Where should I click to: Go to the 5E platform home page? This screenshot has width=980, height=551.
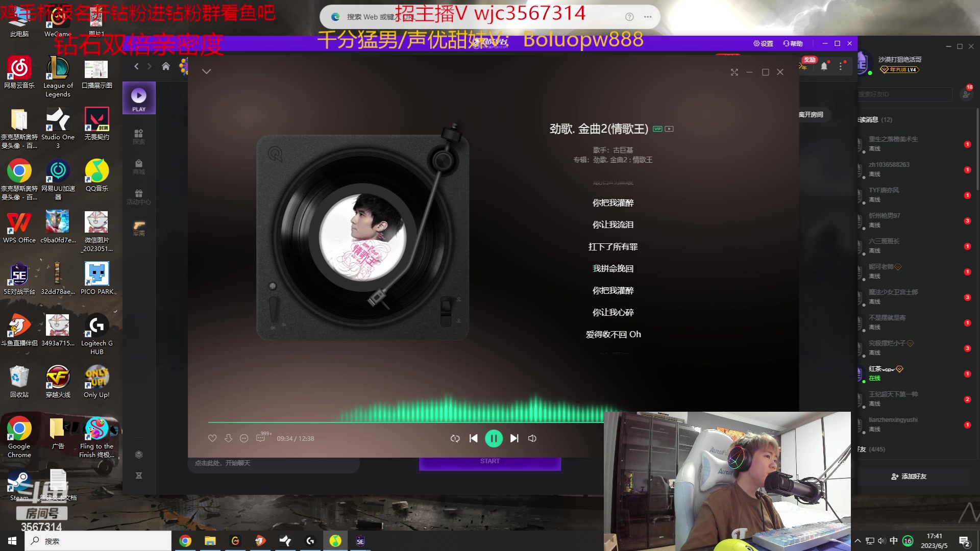click(166, 66)
